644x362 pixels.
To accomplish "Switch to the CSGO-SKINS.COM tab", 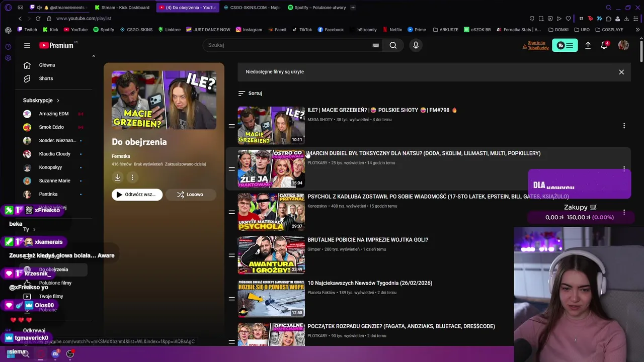I will coord(251,8).
